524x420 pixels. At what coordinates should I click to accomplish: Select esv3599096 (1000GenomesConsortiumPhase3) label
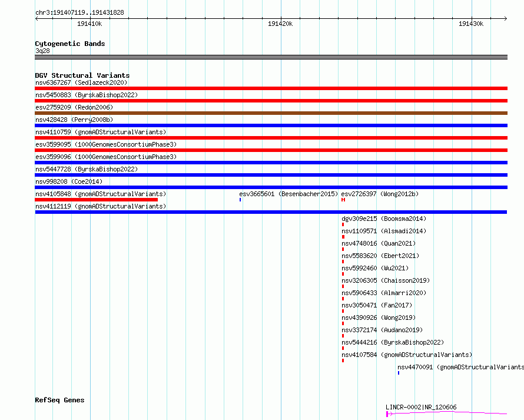pyautogui.click(x=106, y=157)
